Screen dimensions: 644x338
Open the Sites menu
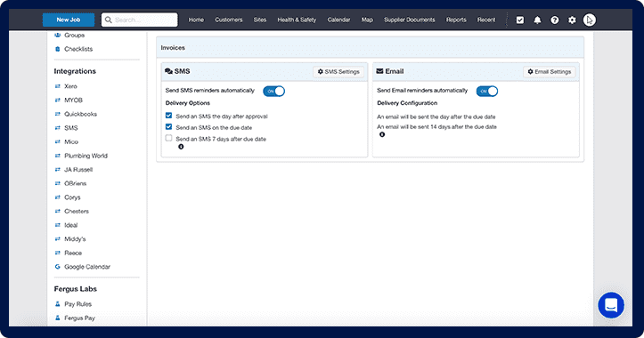260,20
